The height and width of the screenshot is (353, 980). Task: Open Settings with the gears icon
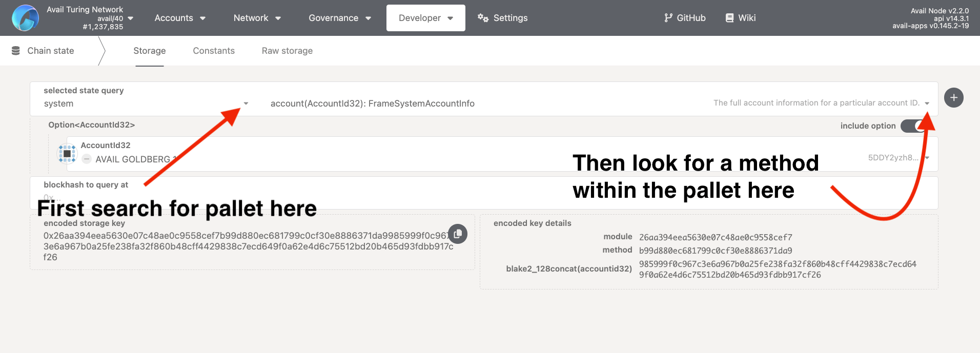click(x=482, y=18)
